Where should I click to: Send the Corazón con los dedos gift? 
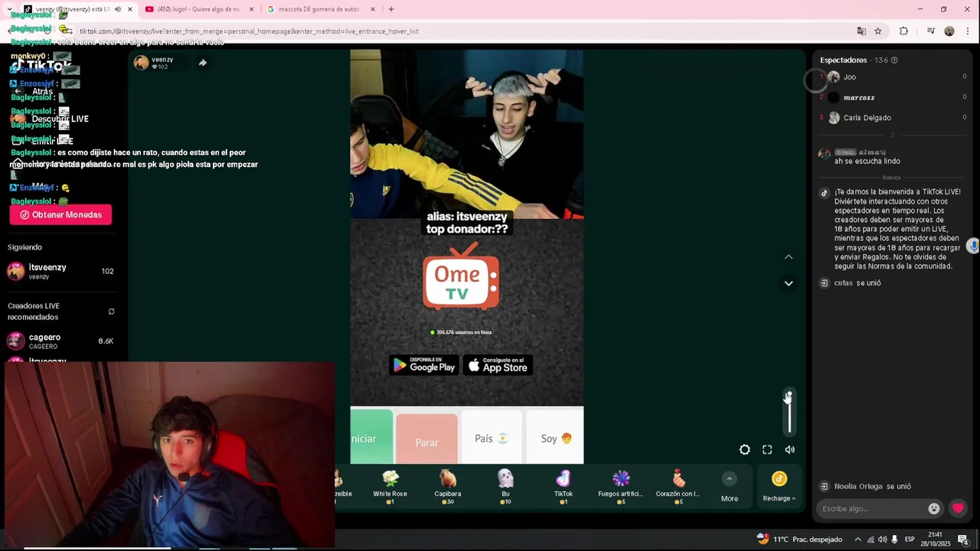[x=678, y=487]
